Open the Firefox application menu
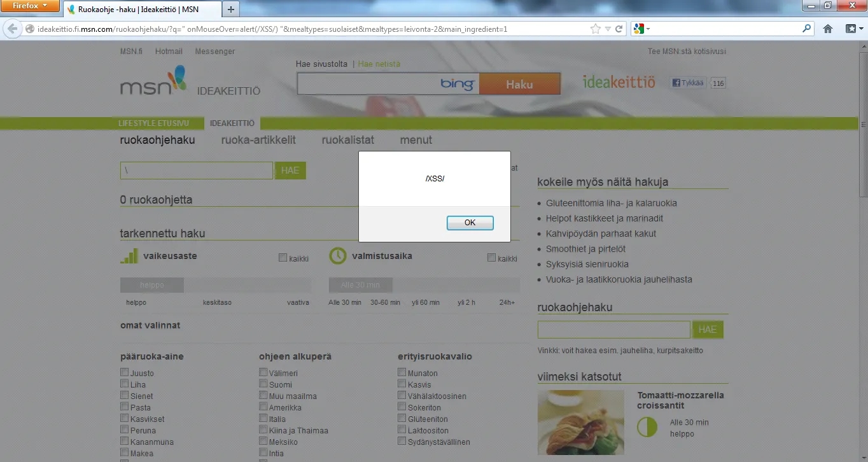The height and width of the screenshot is (462, 868). tap(31, 6)
